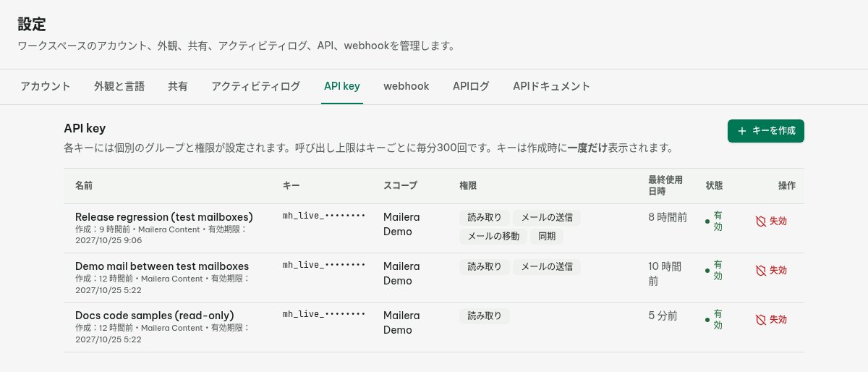
Task: Click creation details under Release regression
Action: point(162,234)
